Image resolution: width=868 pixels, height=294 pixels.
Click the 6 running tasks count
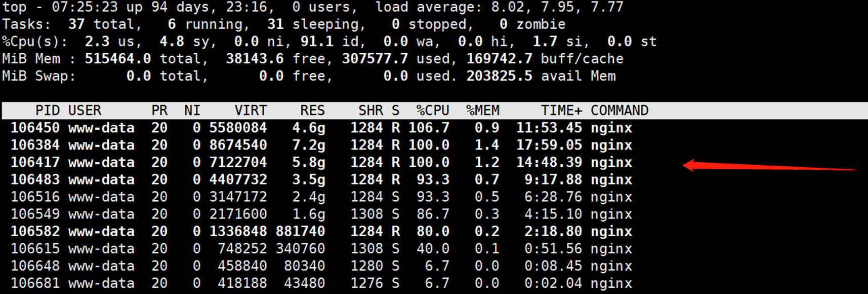click(x=172, y=24)
